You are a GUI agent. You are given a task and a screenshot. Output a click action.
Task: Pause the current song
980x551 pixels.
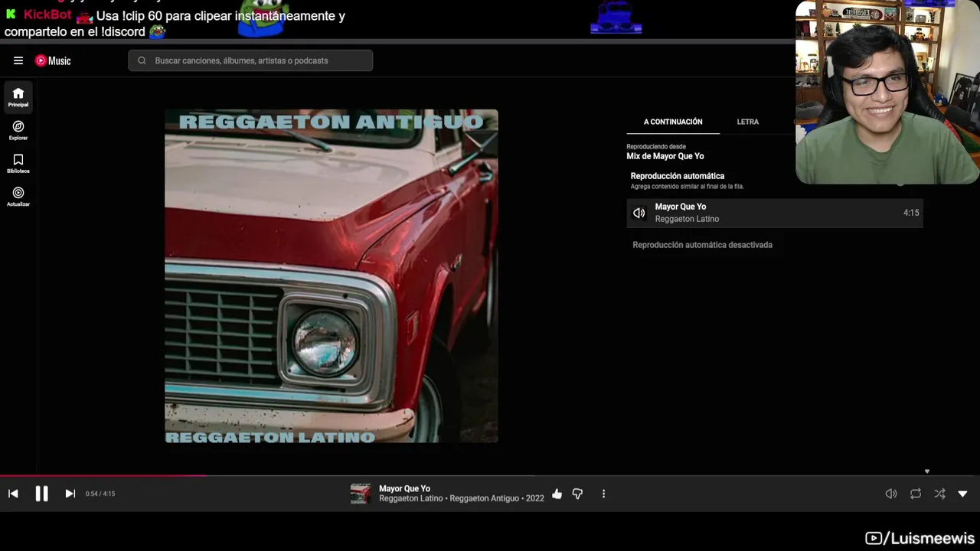pyautogui.click(x=42, y=494)
